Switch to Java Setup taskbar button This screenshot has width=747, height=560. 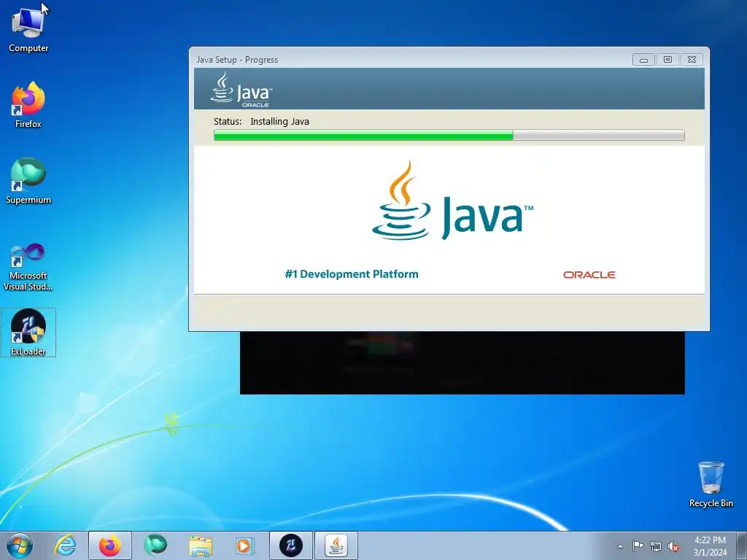[336, 545]
